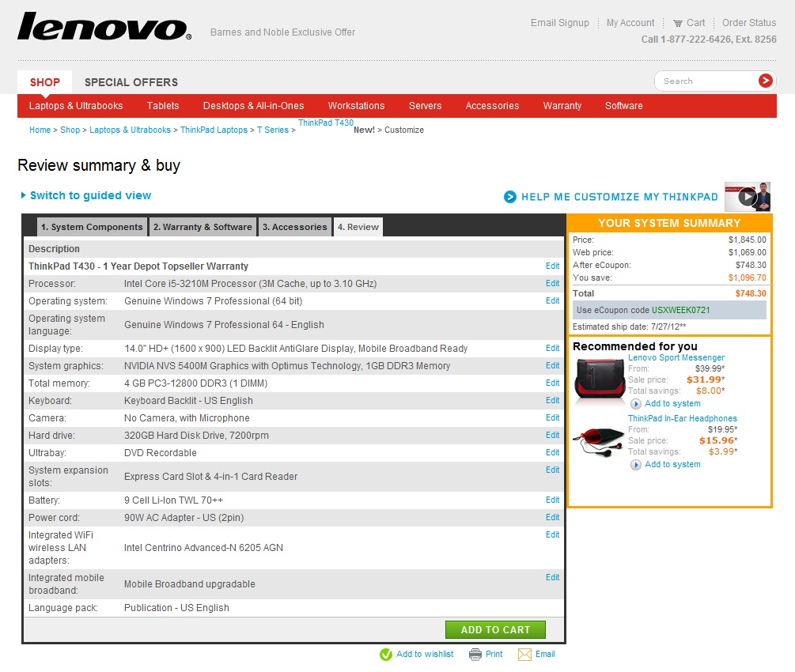Click the Search input field
The width and height of the screenshot is (795, 672).
[x=707, y=81]
